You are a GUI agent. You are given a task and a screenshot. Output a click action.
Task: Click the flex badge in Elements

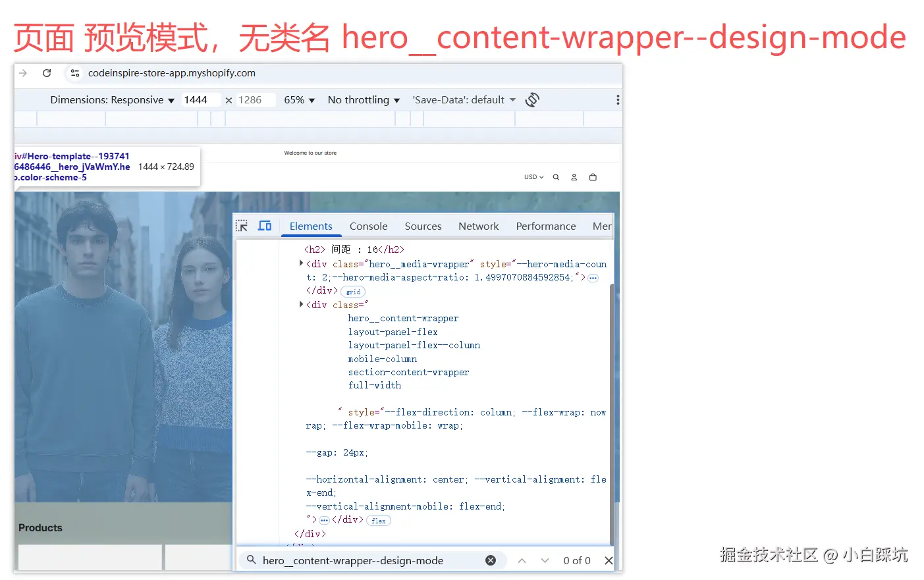click(x=378, y=521)
